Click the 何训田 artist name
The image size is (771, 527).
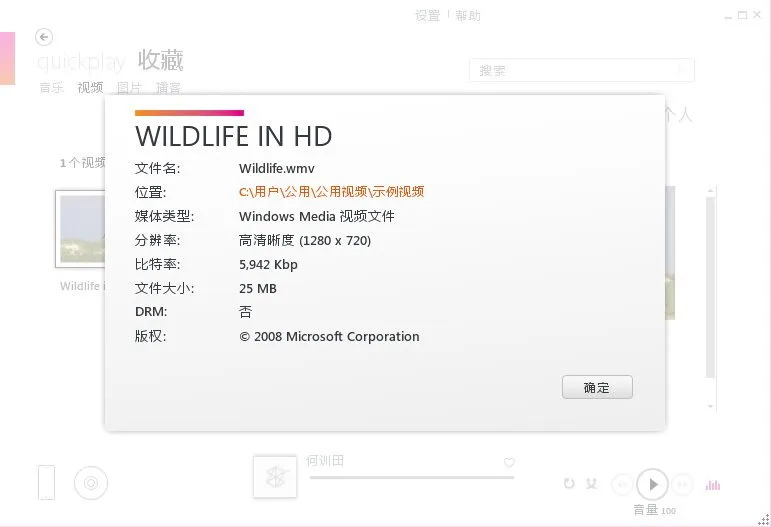pyautogui.click(x=325, y=461)
